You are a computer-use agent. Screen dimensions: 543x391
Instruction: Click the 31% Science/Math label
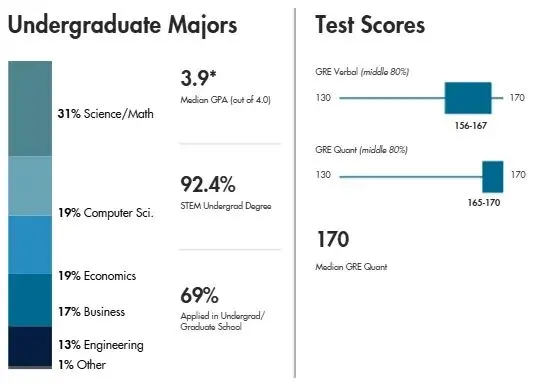[x=106, y=114]
